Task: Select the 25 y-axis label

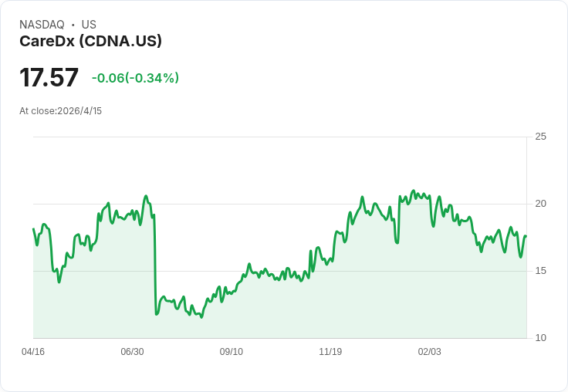Action: tap(540, 137)
